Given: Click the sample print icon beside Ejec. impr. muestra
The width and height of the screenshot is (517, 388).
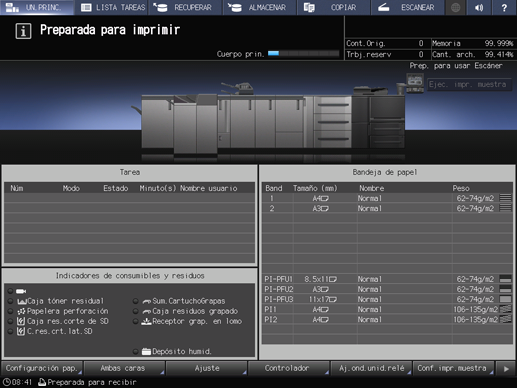Looking at the screenshot, I should [x=415, y=83].
